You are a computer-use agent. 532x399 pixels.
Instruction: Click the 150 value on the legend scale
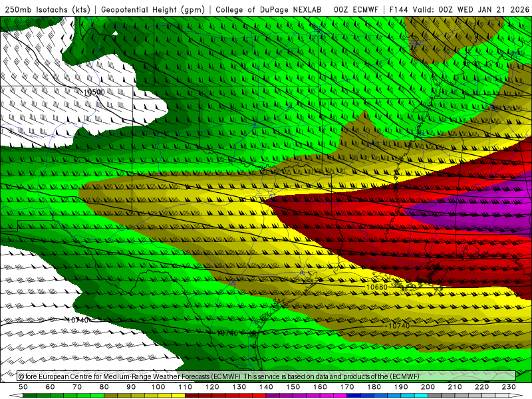(x=293, y=387)
